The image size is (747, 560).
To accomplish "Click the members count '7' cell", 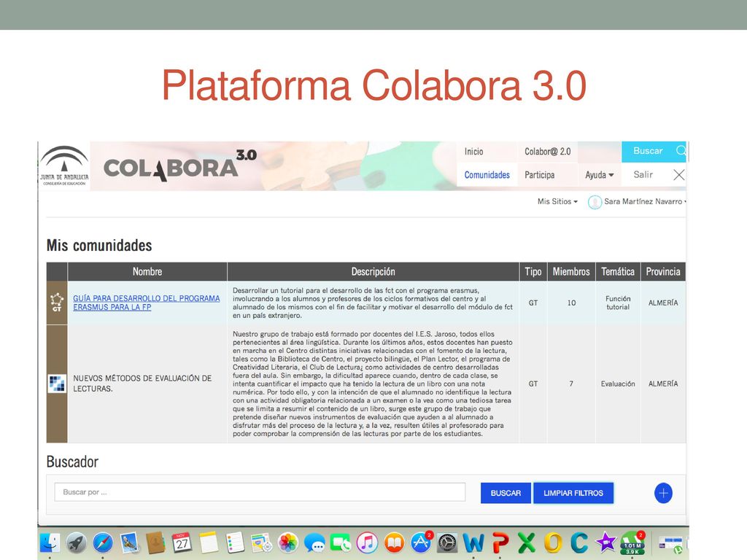I will [571, 384].
